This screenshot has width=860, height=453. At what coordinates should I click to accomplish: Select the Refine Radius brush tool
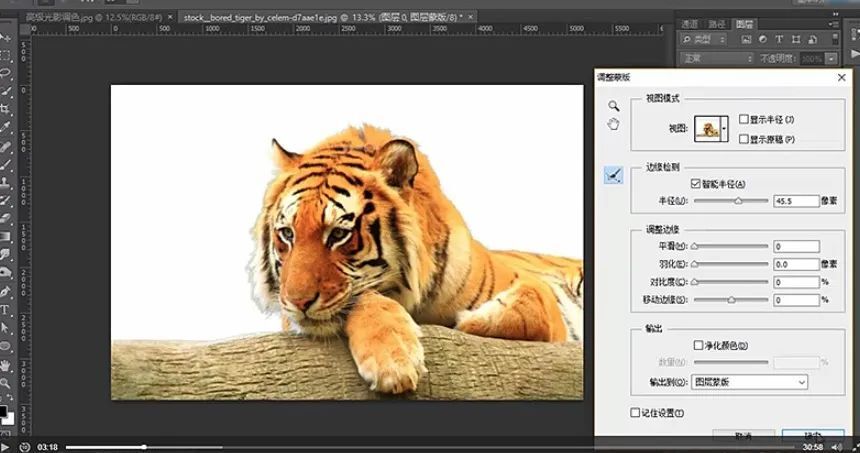(614, 176)
